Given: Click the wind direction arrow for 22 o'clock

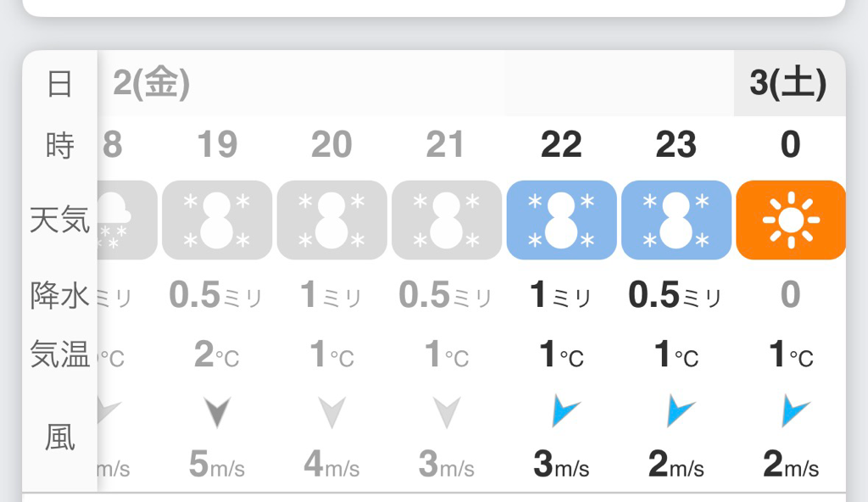Looking at the screenshot, I should (563, 411).
